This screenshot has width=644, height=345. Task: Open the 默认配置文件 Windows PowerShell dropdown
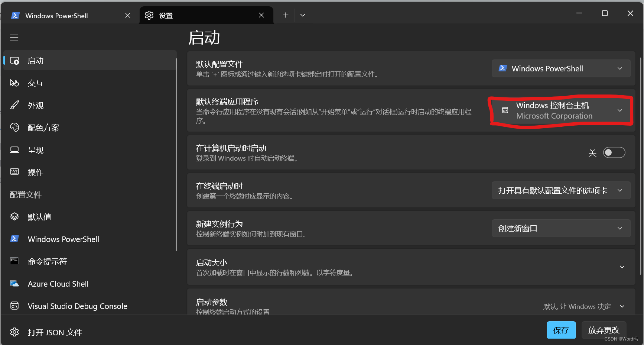pos(561,68)
